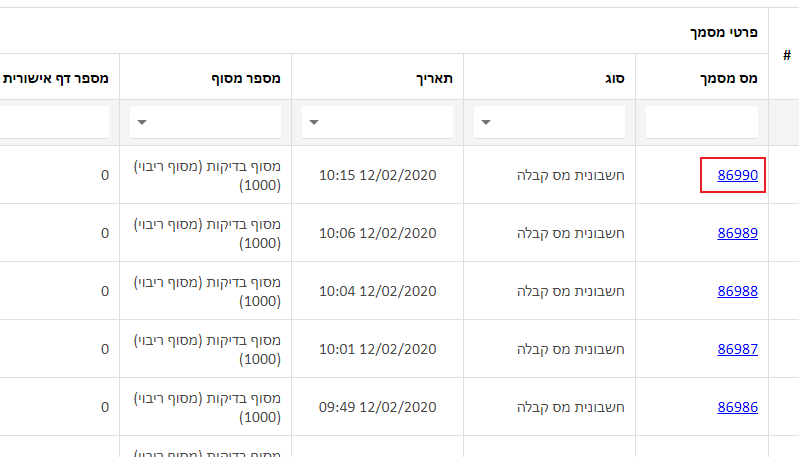Select the 09:49 12/02/2020 date cell

point(378,407)
